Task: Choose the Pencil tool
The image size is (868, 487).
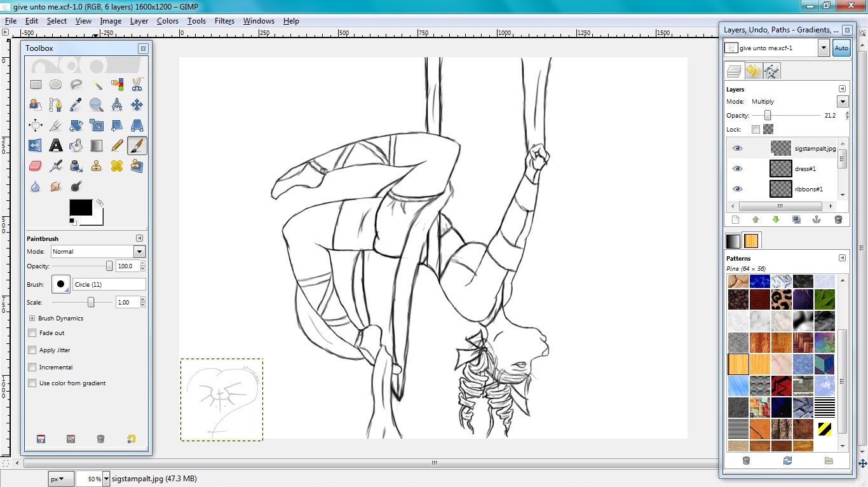Action: point(117,146)
